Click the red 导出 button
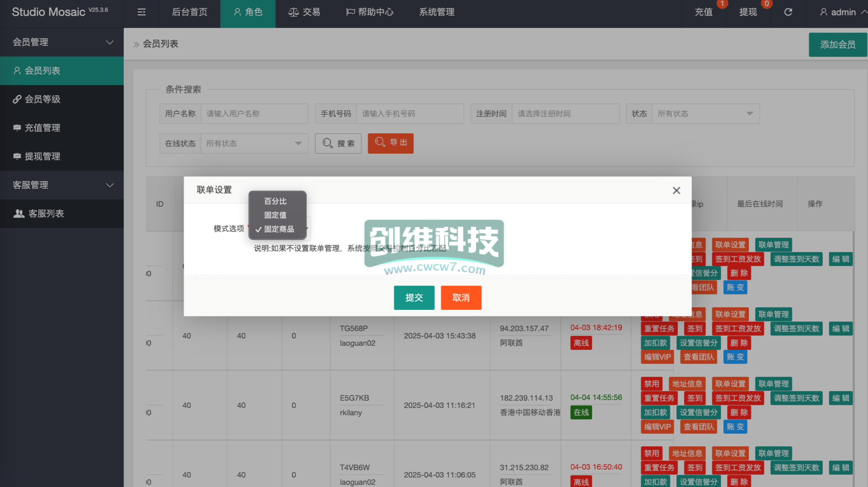 coord(391,143)
